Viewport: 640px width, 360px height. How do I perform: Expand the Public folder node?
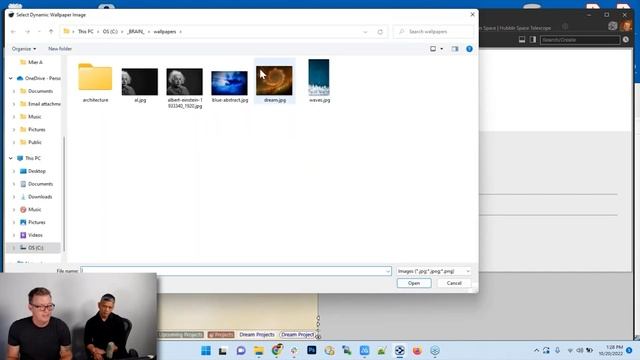(x=14, y=142)
